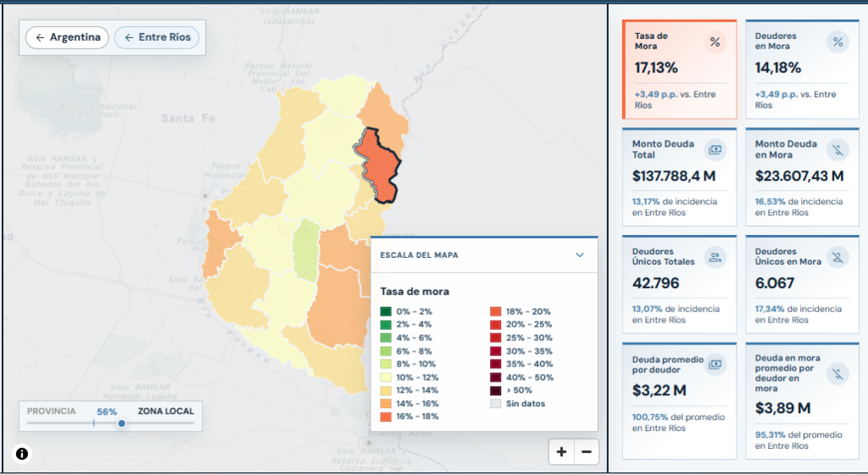Choose the Deudores Únicos Totales card

coord(679,284)
